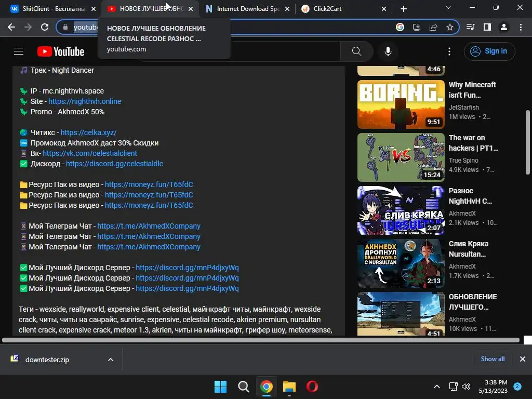Show hidden system tray icons

tap(436, 387)
